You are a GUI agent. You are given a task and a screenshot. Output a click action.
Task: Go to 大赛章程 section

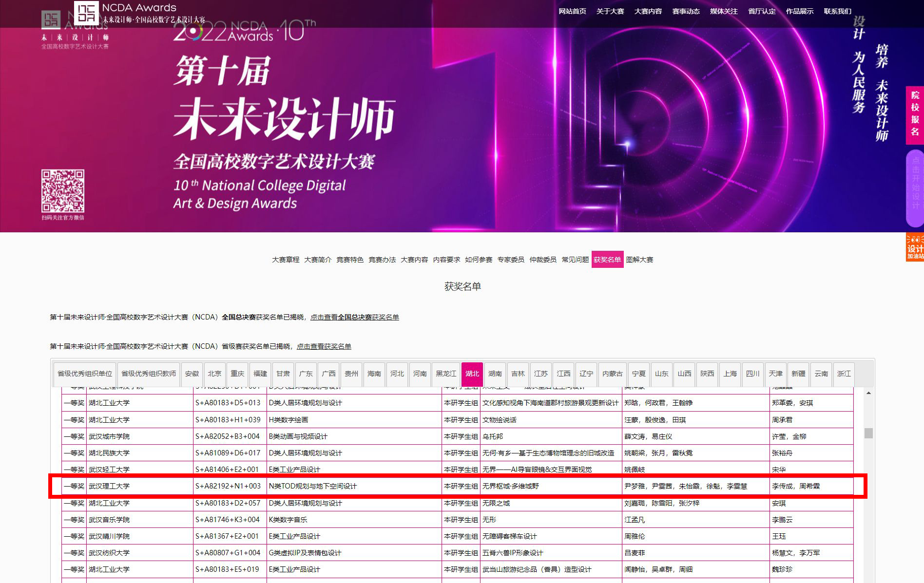pos(286,260)
